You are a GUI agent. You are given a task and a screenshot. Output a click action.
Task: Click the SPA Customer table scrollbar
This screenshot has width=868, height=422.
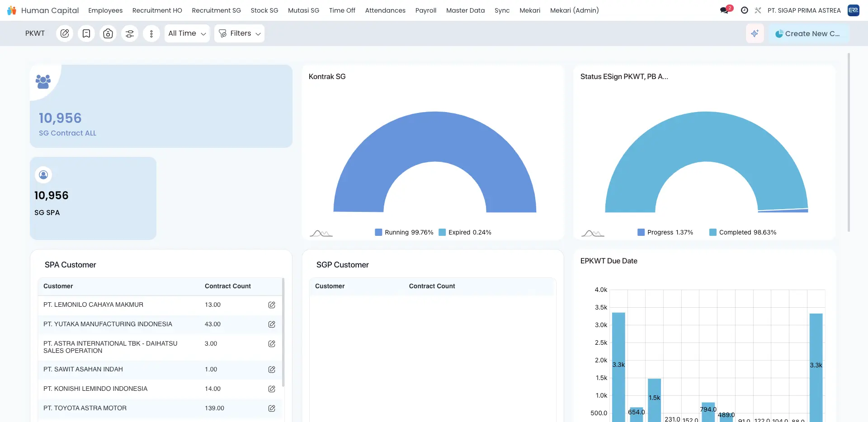click(283, 332)
